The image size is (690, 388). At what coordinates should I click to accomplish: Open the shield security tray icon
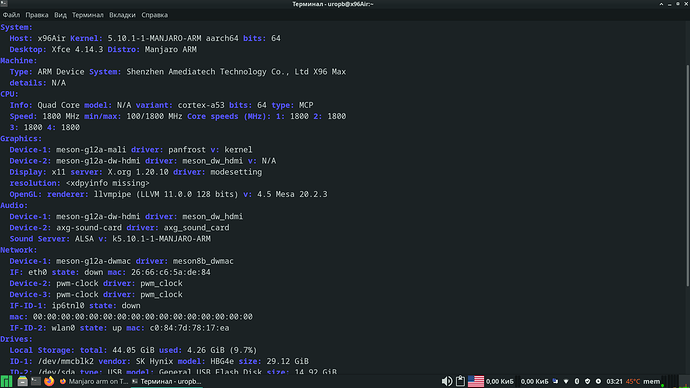[x=587, y=381]
